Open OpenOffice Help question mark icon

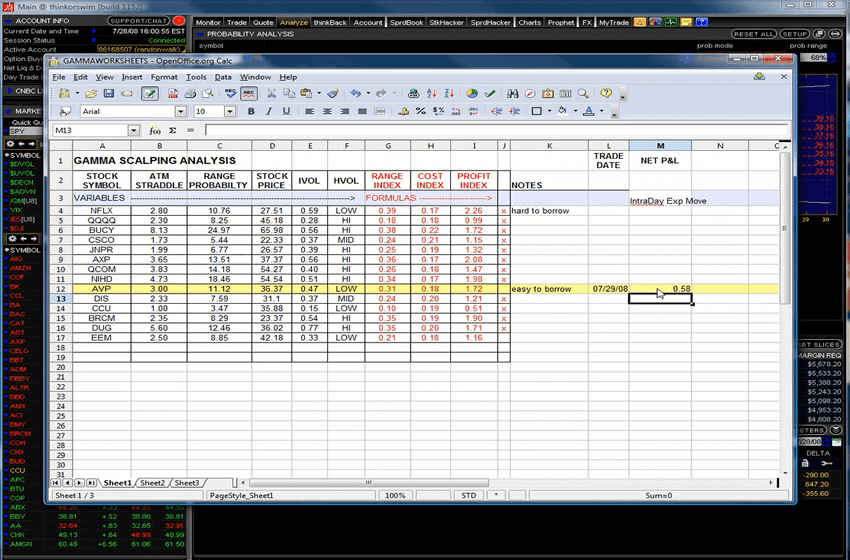point(606,93)
